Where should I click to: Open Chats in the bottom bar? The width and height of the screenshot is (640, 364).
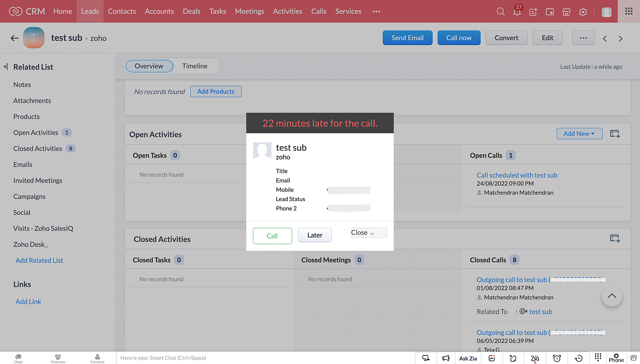(x=18, y=358)
